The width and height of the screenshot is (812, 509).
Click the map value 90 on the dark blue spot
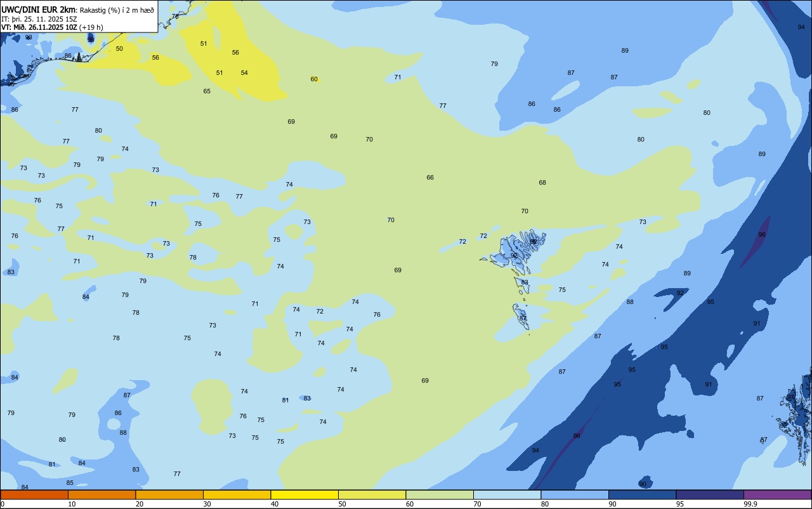pyautogui.click(x=643, y=484)
